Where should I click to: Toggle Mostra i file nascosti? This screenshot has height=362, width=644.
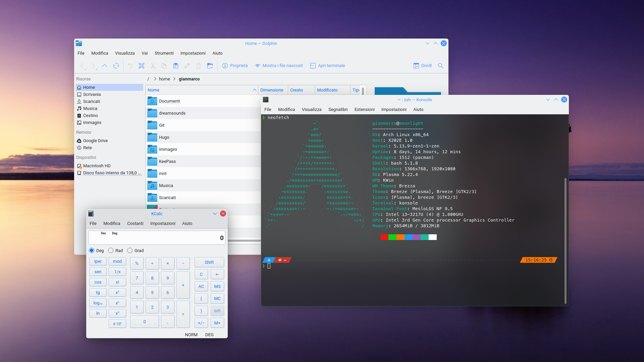(x=279, y=66)
